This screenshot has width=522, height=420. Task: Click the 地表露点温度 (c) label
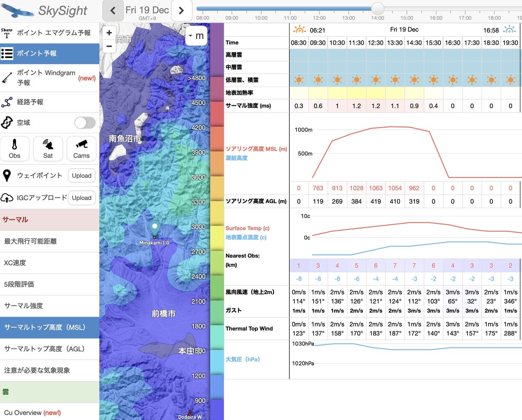point(246,237)
